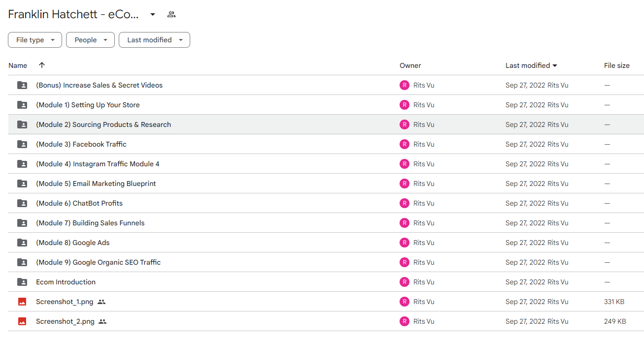
Task: Select the Screenshot_1.png file name
Action: (x=65, y=302)
